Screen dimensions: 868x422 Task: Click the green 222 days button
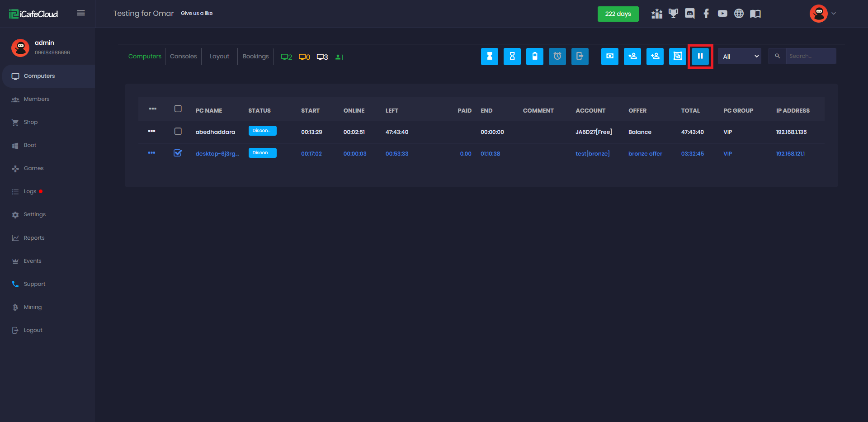pyautogui.click(x=618, y=14)
